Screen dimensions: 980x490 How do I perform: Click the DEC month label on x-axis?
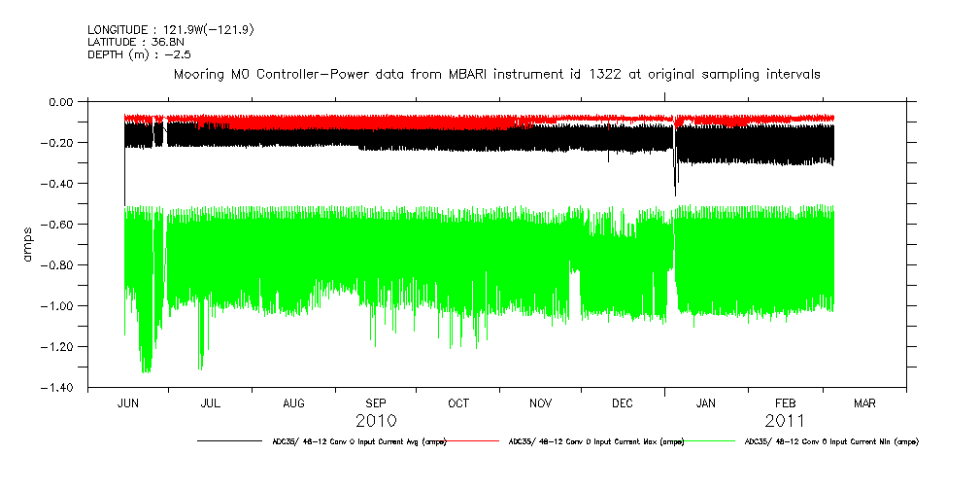[x=623, y=403]
